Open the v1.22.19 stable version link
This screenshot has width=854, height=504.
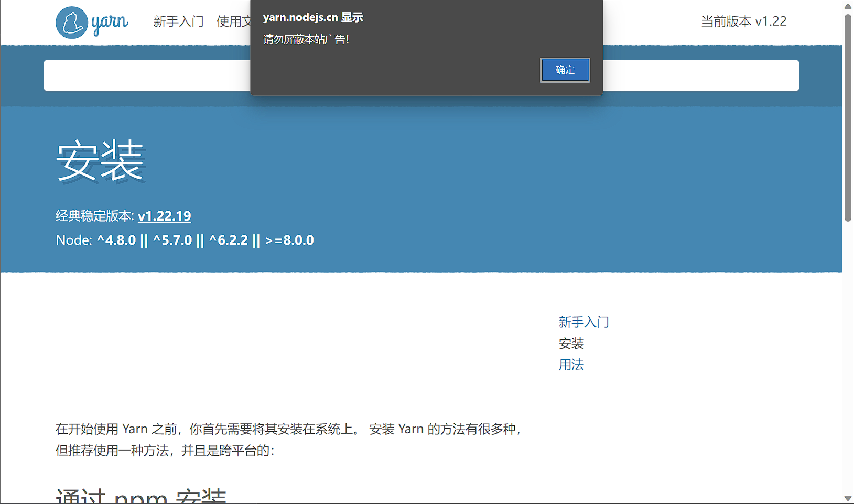pyautogui.click(x=164, y=215)
